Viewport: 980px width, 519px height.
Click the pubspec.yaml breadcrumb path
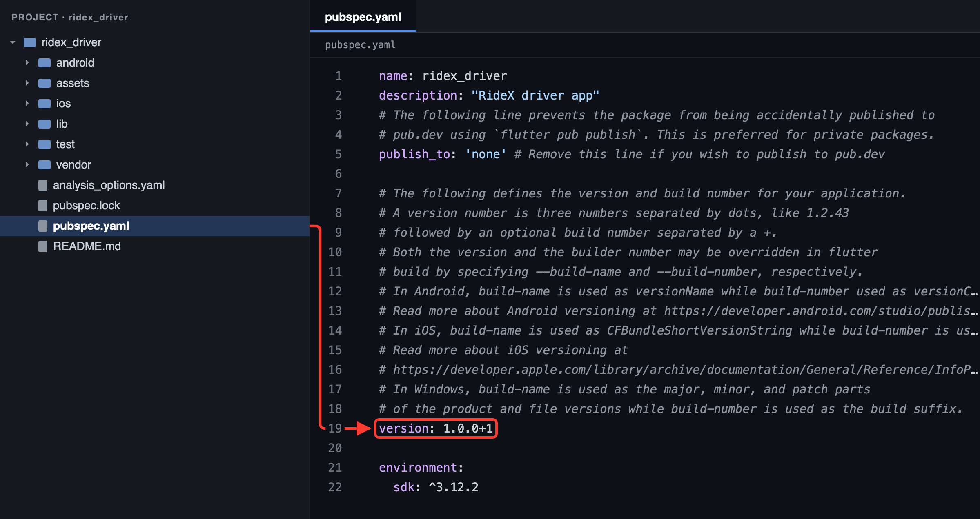pos(361,45)
